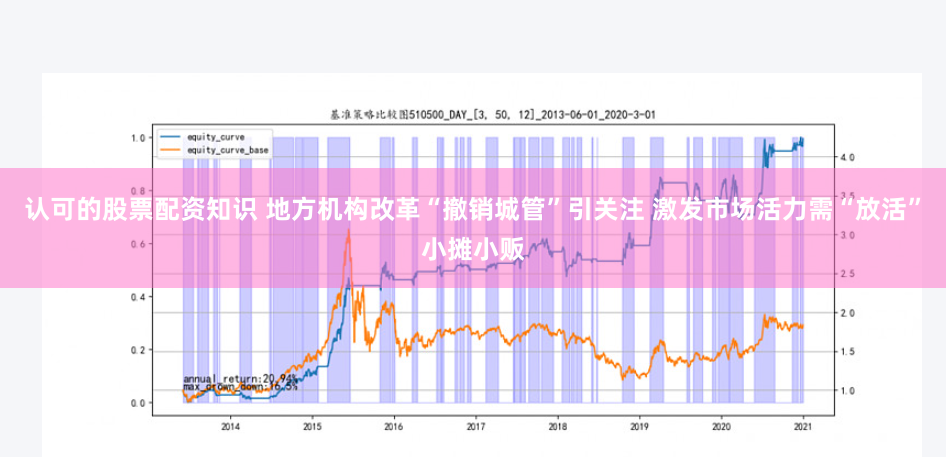Click the 0.2 left-axis value
The width and height of the screenshot is (946, 457).
[x=139, y=350]
